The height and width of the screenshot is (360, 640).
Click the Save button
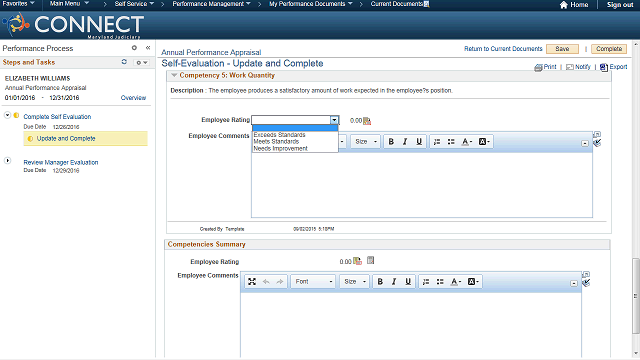point(562,49)
